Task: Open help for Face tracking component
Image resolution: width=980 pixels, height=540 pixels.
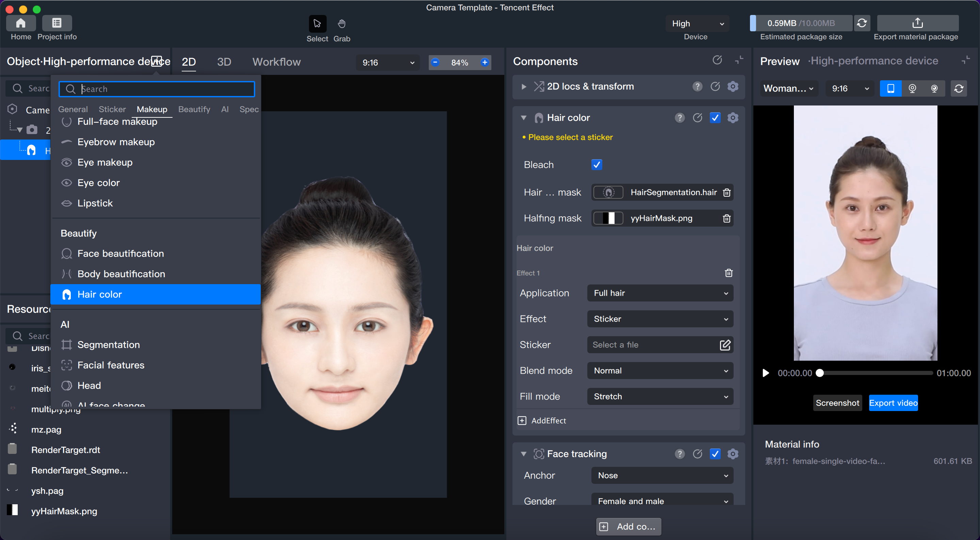Action: click(x=680, y=454)
